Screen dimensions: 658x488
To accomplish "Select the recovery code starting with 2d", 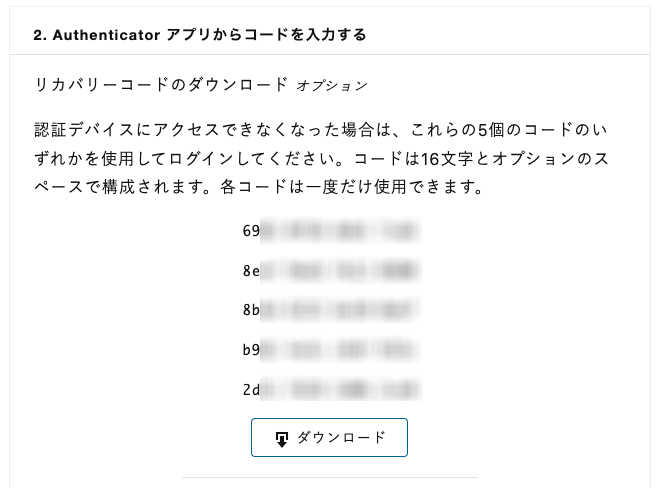I will [x=332, y=389].
